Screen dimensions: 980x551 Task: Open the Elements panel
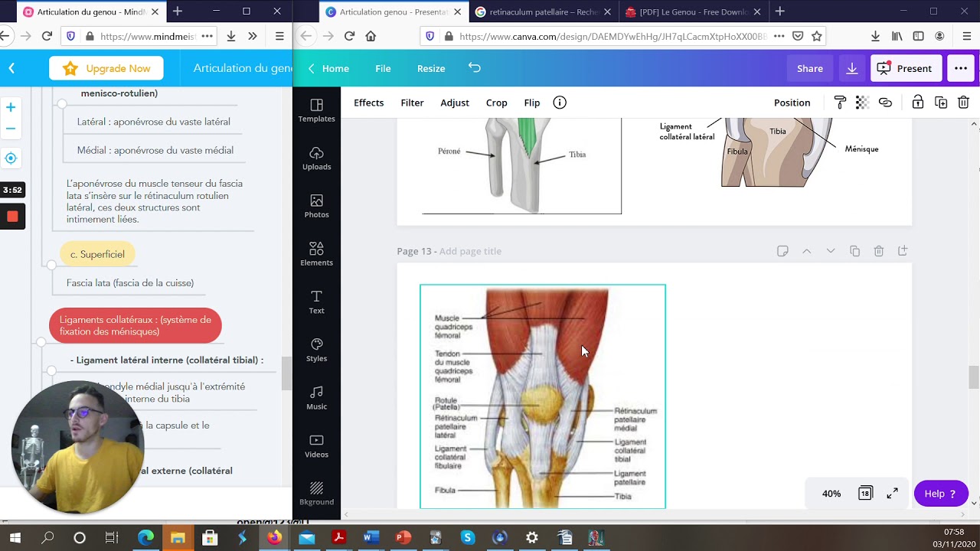(x=316, y=254)
